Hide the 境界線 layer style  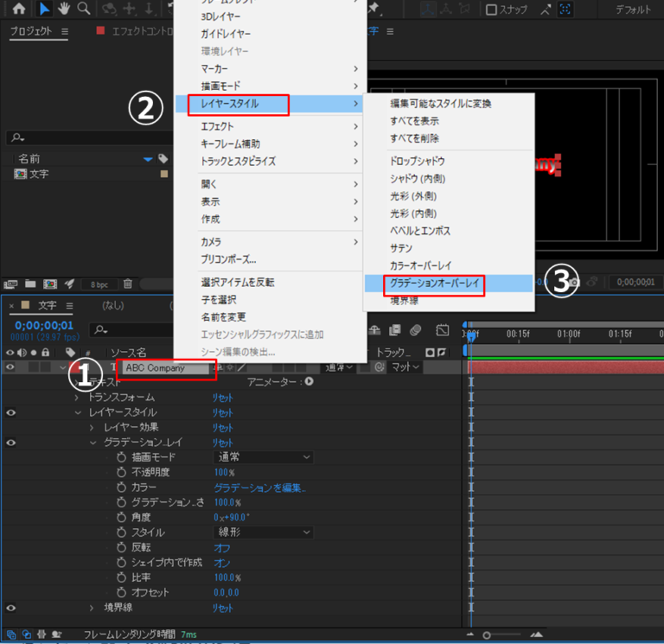click(x=11, y=608)
